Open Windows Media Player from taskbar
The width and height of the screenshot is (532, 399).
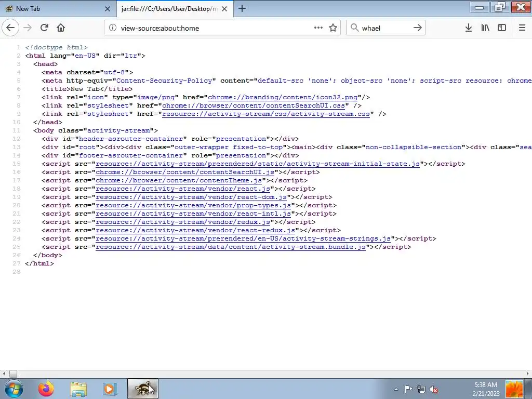pos(110,389)
